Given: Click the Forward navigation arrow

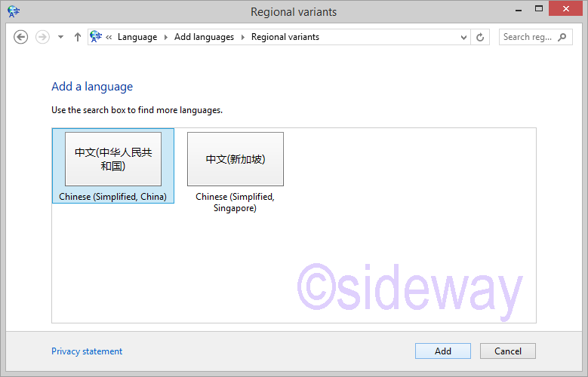Looking at the screenshot, I should 43,37.
